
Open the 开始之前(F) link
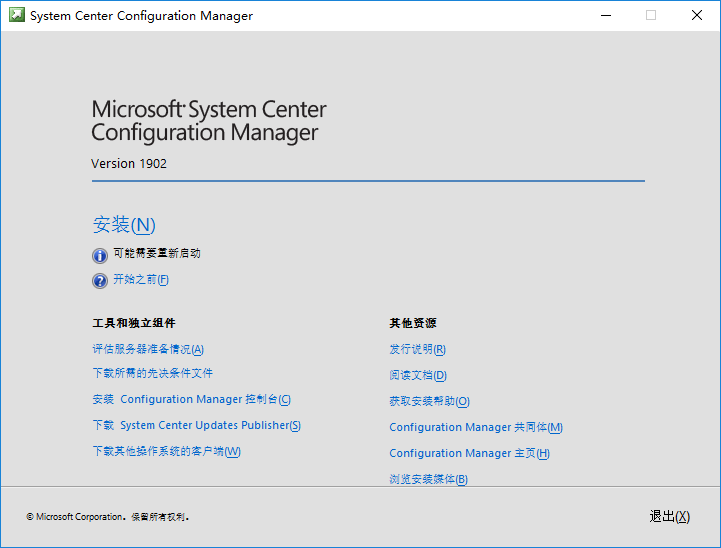[x=141, y=280]
